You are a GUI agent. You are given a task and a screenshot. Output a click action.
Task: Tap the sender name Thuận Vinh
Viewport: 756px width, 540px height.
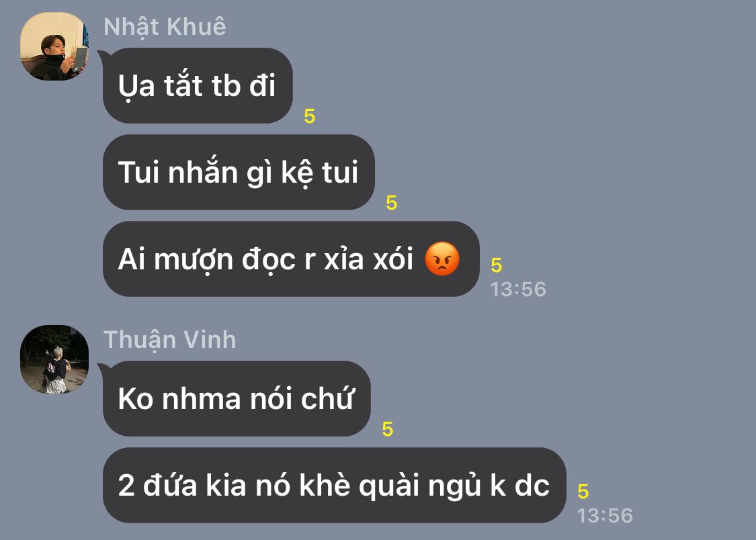pos(170,340)
